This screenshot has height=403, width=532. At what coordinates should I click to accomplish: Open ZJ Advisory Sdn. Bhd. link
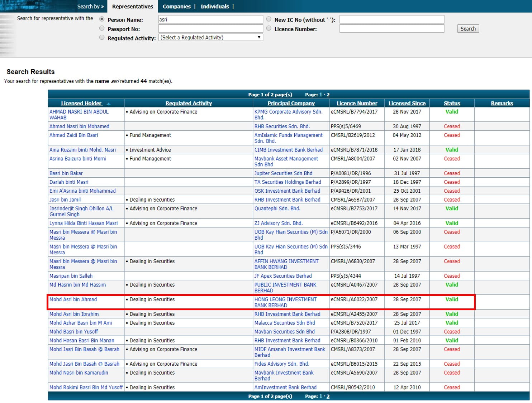279,223
